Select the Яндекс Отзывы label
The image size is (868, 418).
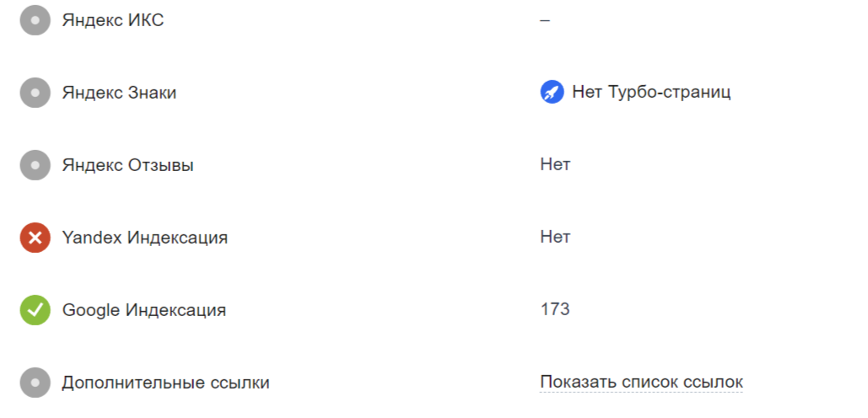(x=127, y=165)
